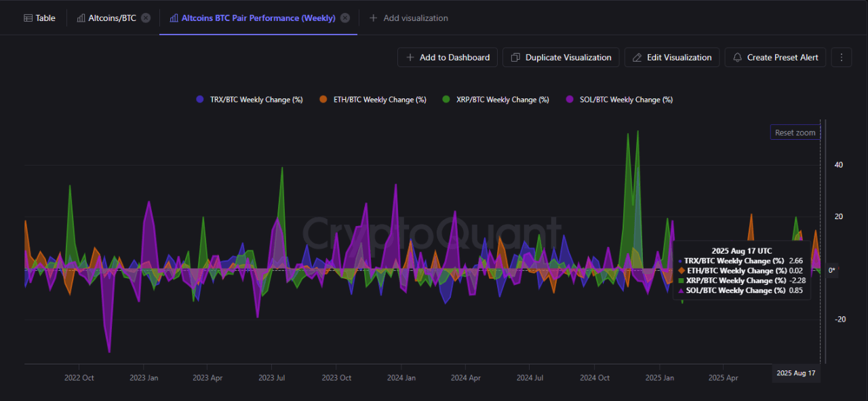Click the table grid icon in Table tab
This screenshot has width=868, height=401.
28,18
